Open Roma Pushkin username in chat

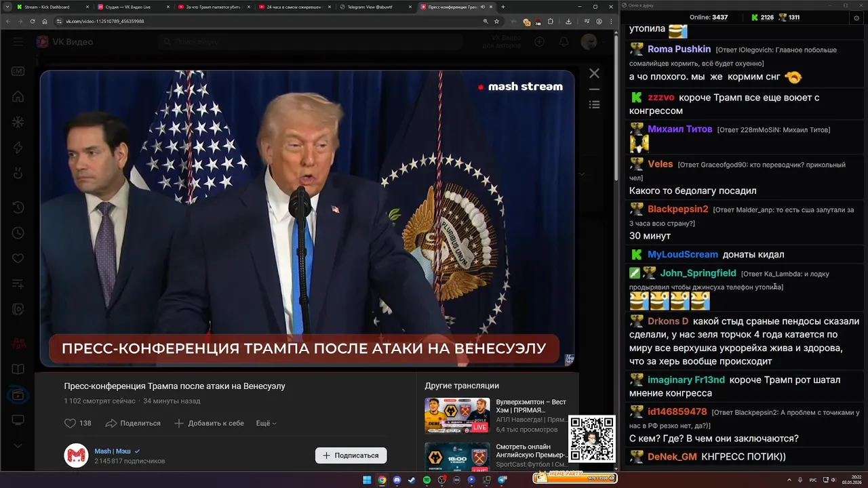pos(679,49)
